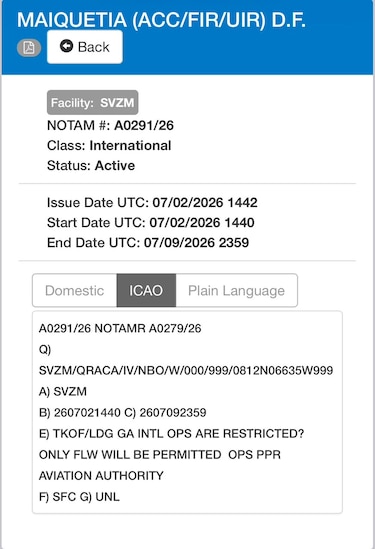
Task: Click the End Date UTC value
Action: coord(196,242)
